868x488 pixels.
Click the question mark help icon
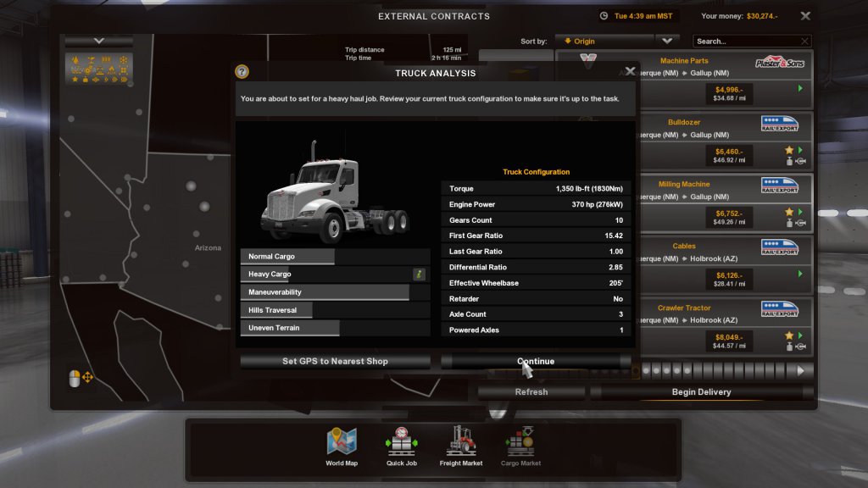click(x=242, y=72)
